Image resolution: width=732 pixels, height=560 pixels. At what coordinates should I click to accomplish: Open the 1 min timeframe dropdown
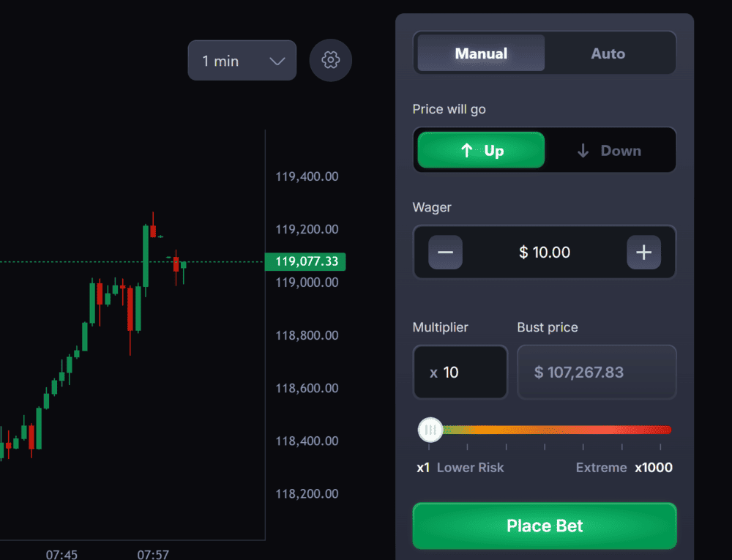click(242, 61)
